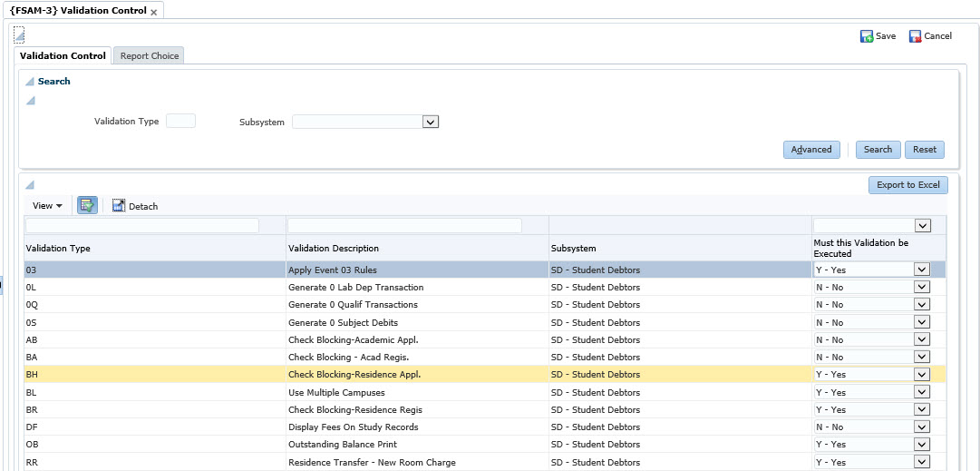Collapse the results table section triangle

click(x=30, y=185)
